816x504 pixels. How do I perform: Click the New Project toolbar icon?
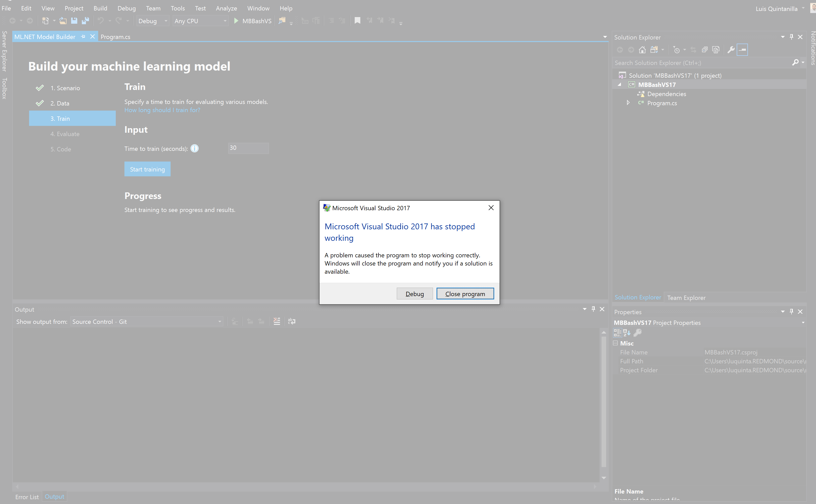pyautogui.click(x=45, y=21)
